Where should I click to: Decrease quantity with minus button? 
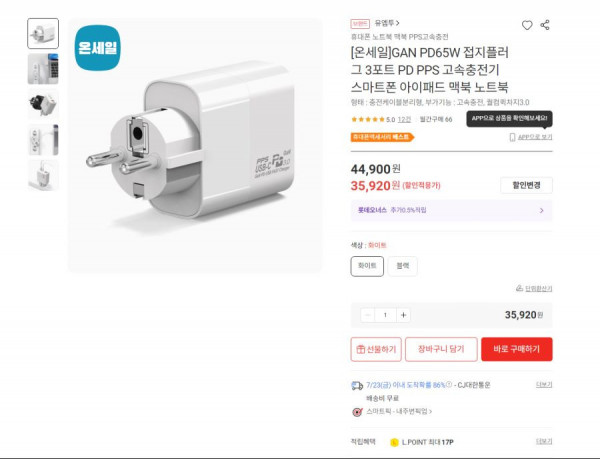368,315
